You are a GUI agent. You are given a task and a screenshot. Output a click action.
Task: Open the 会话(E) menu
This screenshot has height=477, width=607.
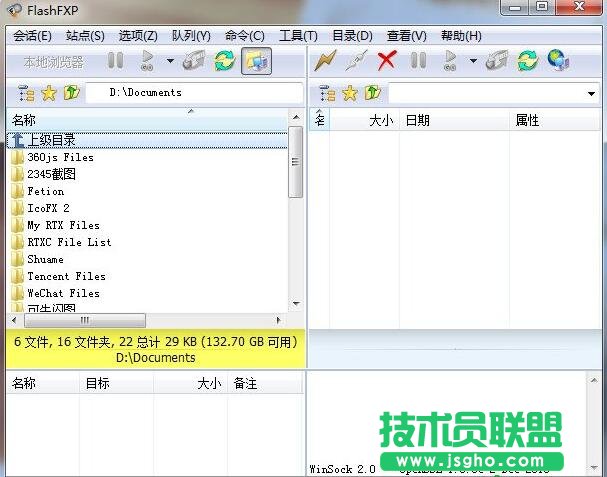point(32,36)
